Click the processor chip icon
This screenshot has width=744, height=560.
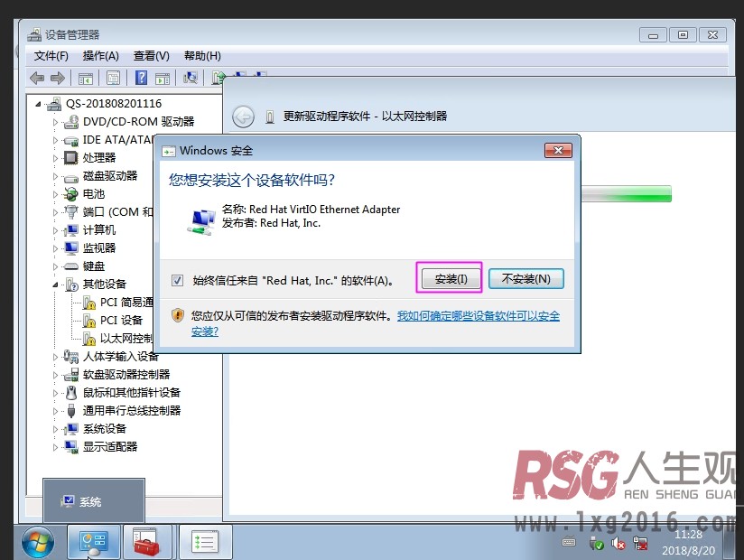pyautogui.click(x=70, y=157)
